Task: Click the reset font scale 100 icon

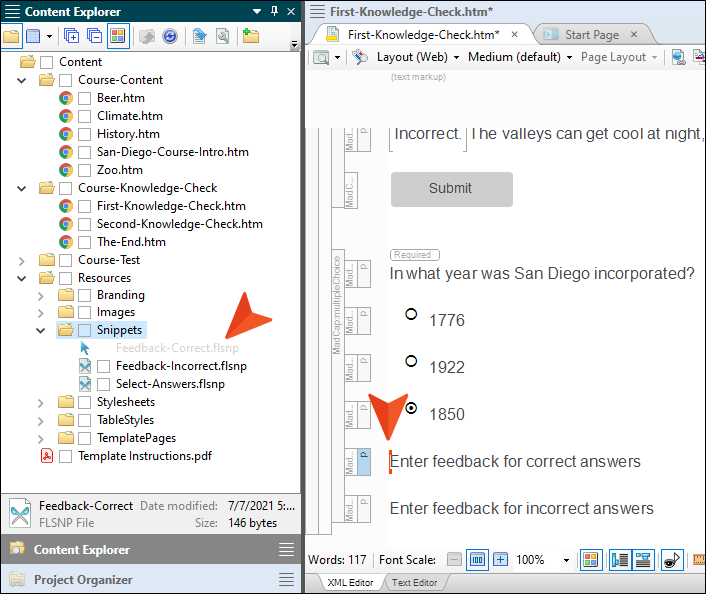Action: click(x=477, y=560)
